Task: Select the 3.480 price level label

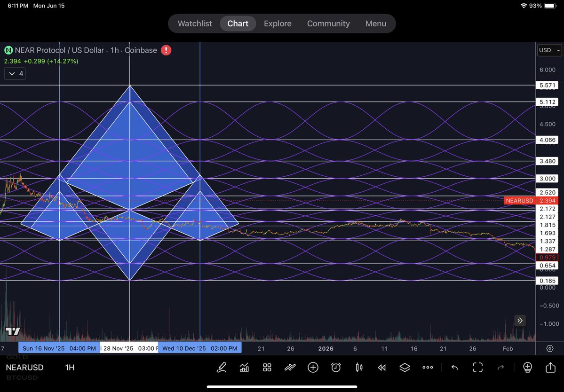Action: pos(547,161)
